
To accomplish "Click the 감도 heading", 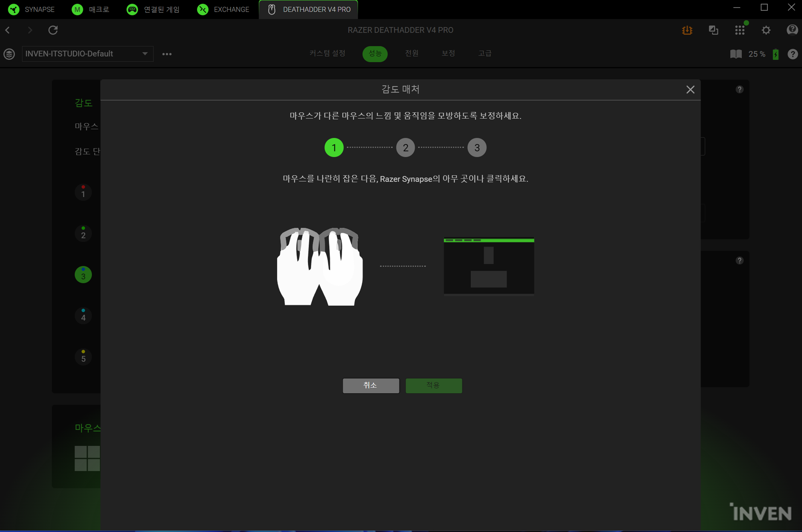I will click(83, 103).
